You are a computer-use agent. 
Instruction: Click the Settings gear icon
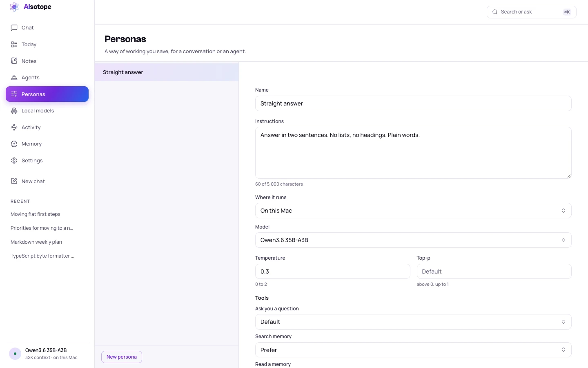pos(14,161)
